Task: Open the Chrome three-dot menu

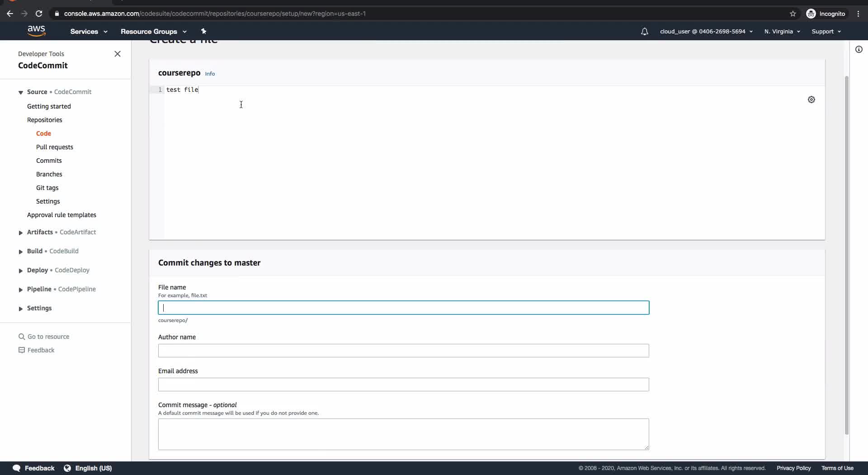Action: (858, 14)
